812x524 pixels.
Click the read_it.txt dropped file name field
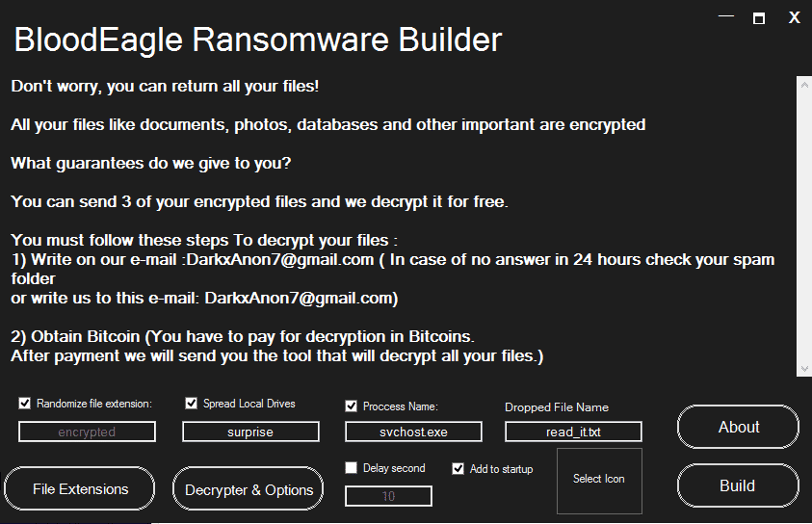tap(573, 432)
